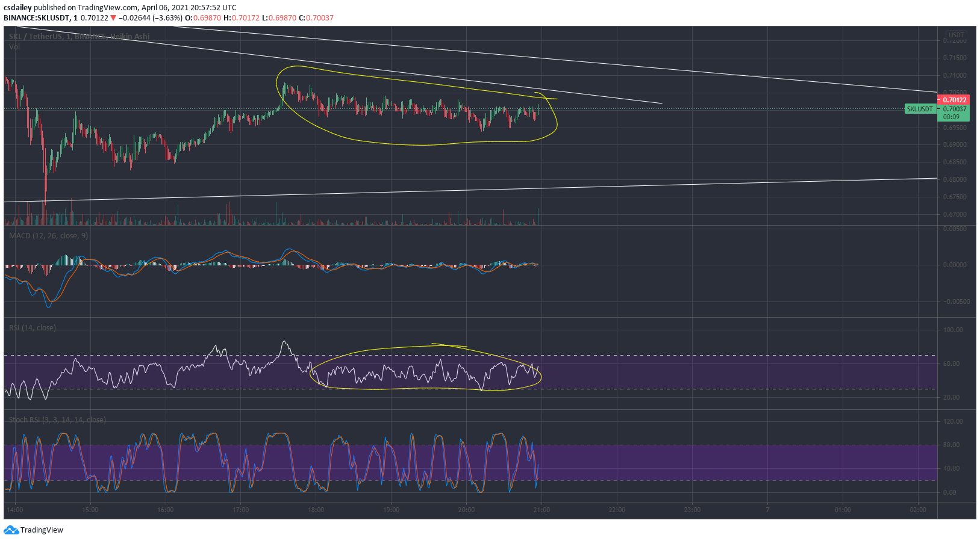
Task: Click the 0.68000 price axis label
Action: 955,179
